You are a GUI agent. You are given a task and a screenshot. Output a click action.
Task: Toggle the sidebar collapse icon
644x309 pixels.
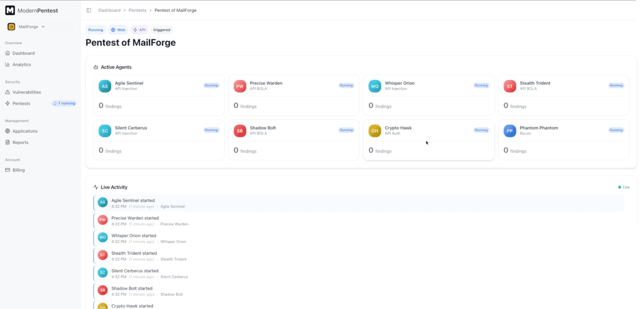89,10
